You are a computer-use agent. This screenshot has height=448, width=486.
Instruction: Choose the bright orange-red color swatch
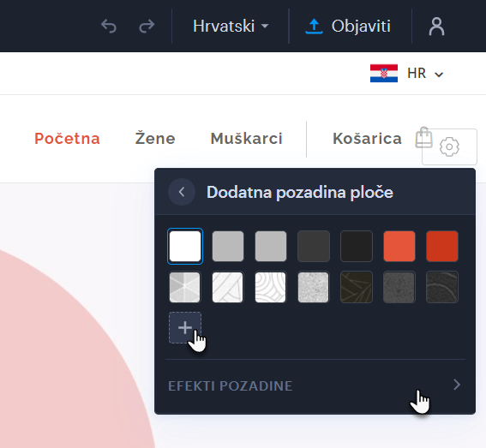tap(399, 247)
